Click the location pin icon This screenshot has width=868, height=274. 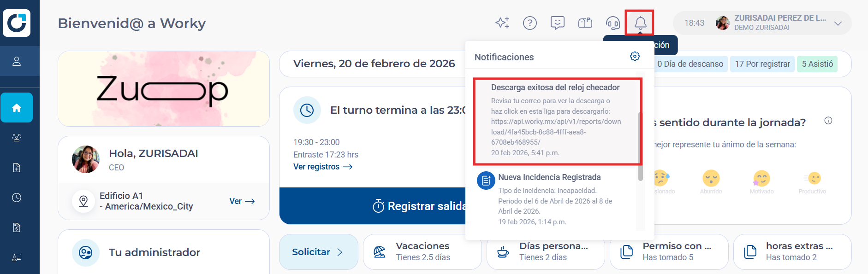[83, 201]
